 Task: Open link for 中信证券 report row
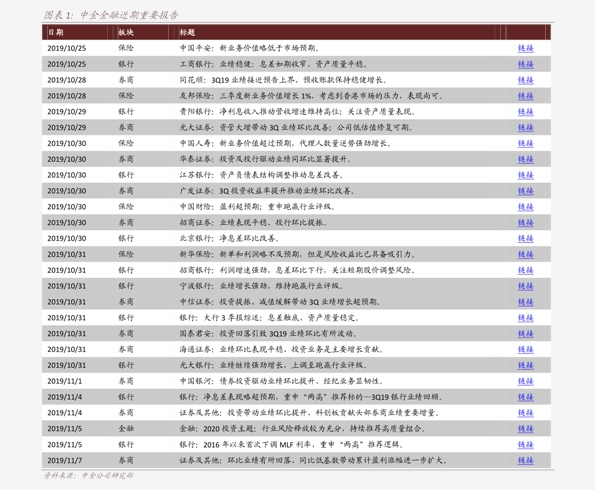[526, 302]
